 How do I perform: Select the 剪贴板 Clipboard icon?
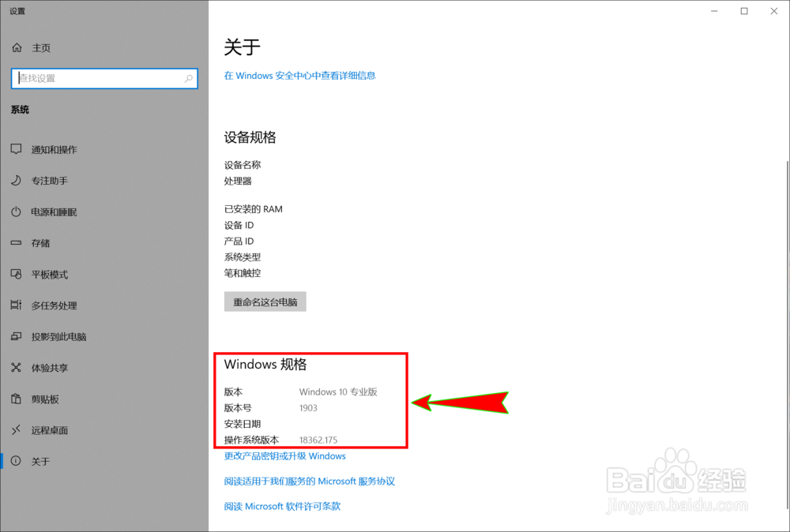pos(17,399)
